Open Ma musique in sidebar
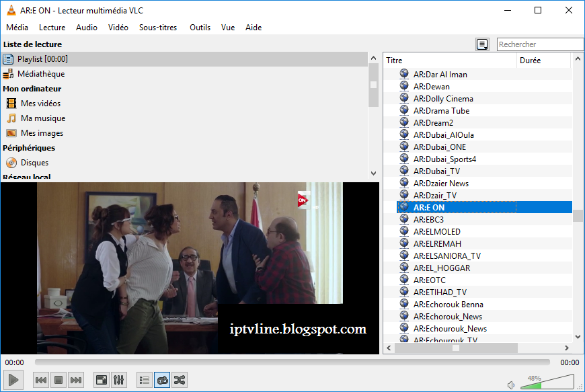Screen dimensions: 585x392 [184, 118]
